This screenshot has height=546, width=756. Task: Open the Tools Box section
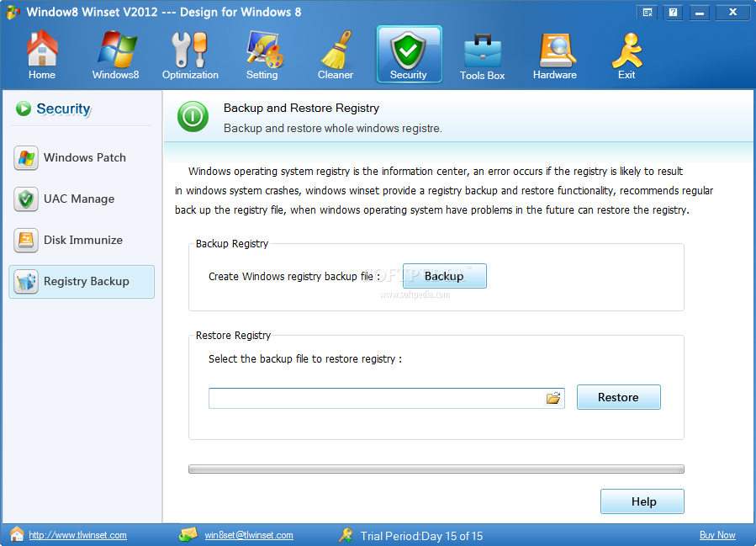point(482,56)
